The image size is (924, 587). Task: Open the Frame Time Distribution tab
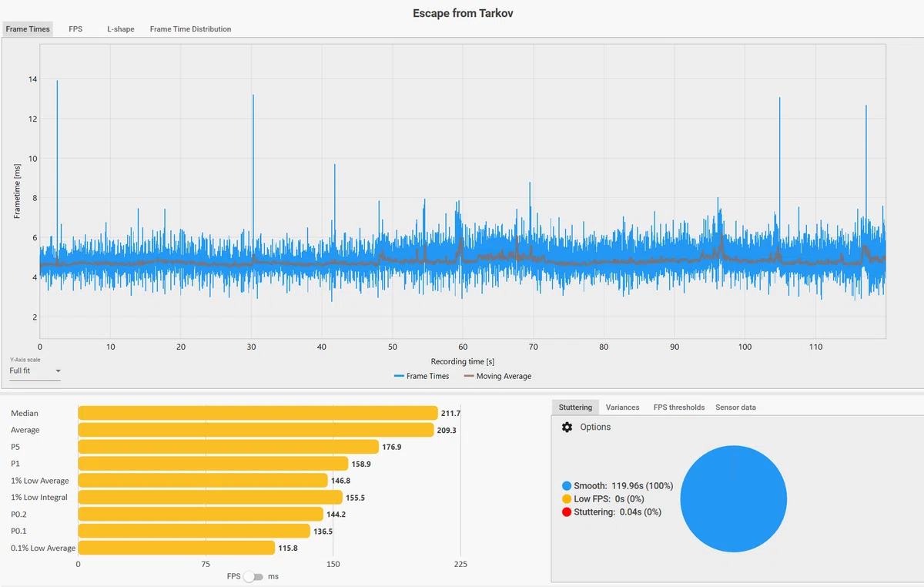pyautogui.click(x=190, y=29)
